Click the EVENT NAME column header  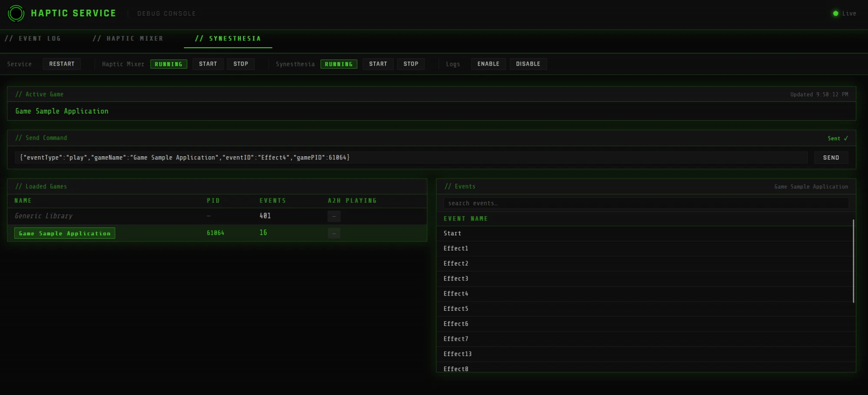click(466, 219)
